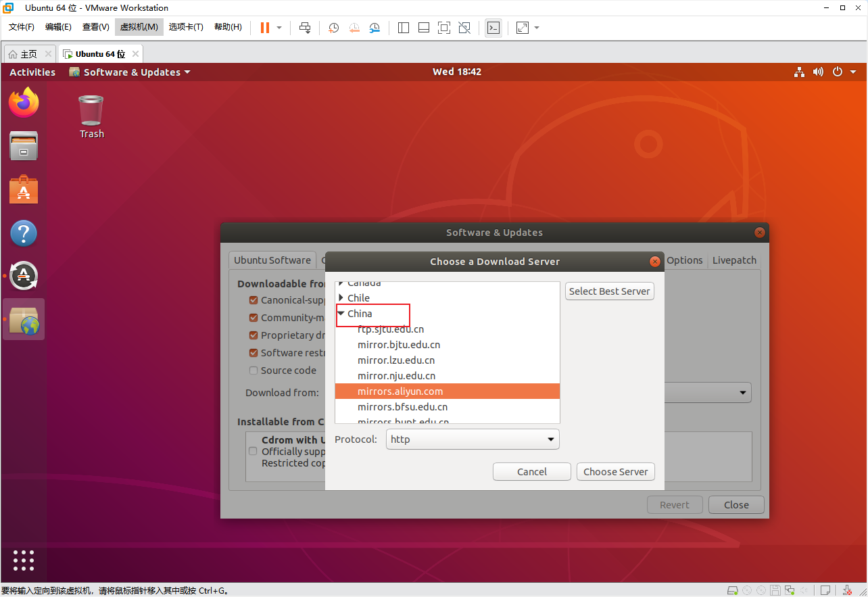Click the volume icon in Ubuntu top bar
The width and height of the screenshot is (868, 597).
tap(818, 72)
